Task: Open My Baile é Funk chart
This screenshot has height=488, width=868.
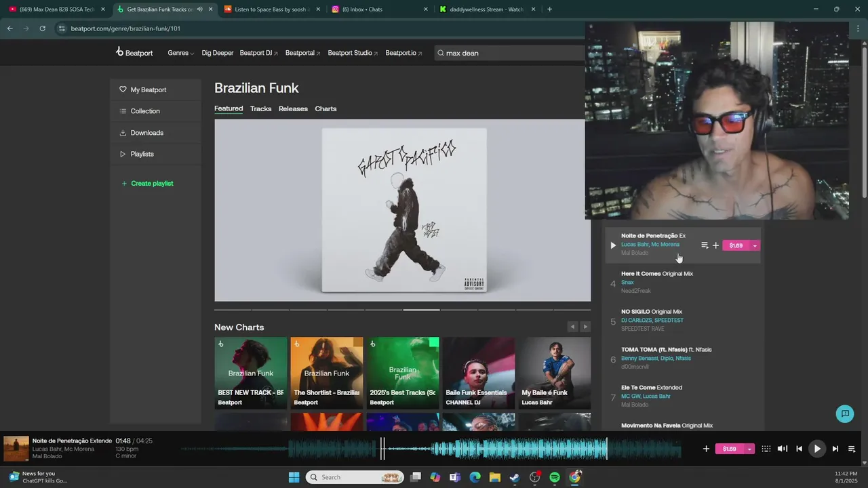Action: coord(555,373)
